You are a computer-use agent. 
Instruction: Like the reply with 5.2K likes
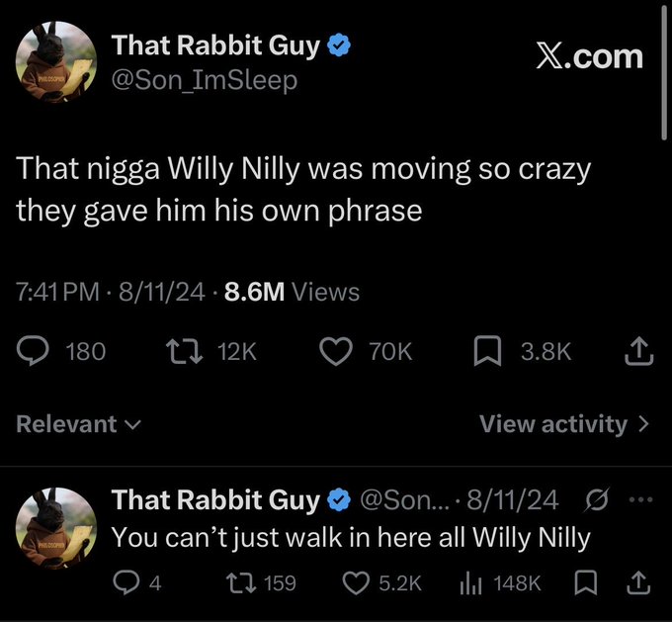click(353, 582)
